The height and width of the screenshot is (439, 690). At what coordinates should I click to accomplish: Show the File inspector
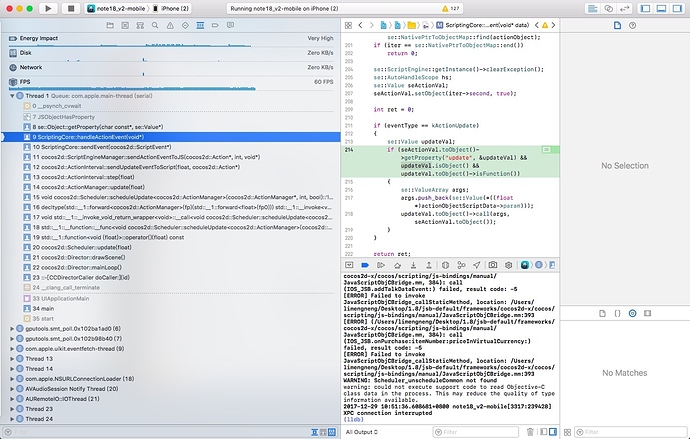pyautogui.click(x=617, y=26)
